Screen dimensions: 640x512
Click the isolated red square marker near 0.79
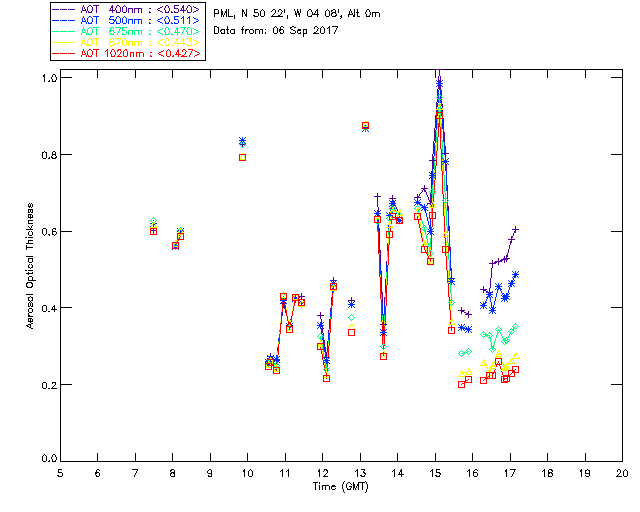[x=242, y=158]
